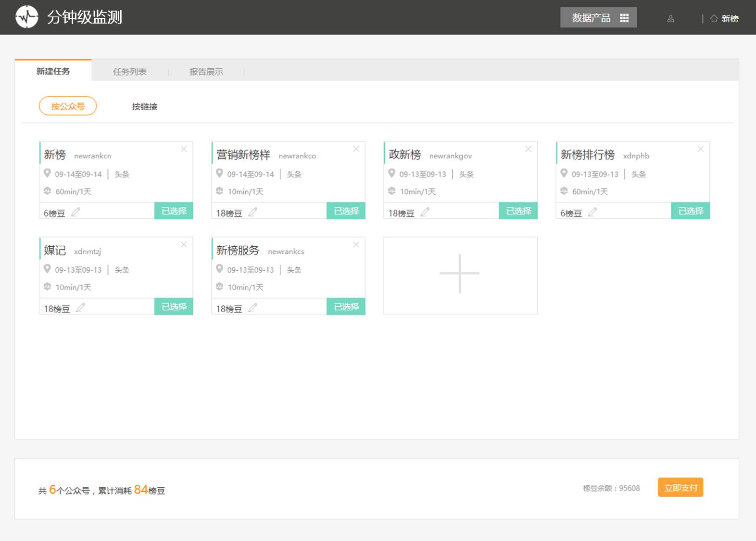Screen dimensions: 756x541
Task: Choose the 按公众号 pill option
Action: tap(68, 106)
